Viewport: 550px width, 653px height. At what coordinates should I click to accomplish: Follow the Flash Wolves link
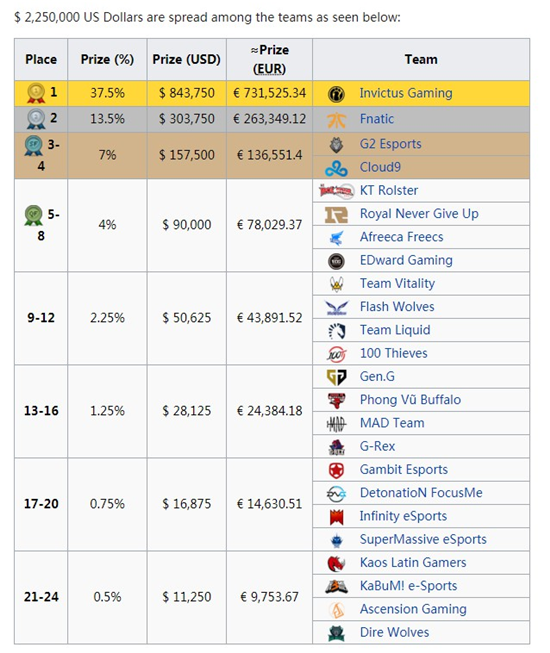pyautogui.click(x=397, y=307)
